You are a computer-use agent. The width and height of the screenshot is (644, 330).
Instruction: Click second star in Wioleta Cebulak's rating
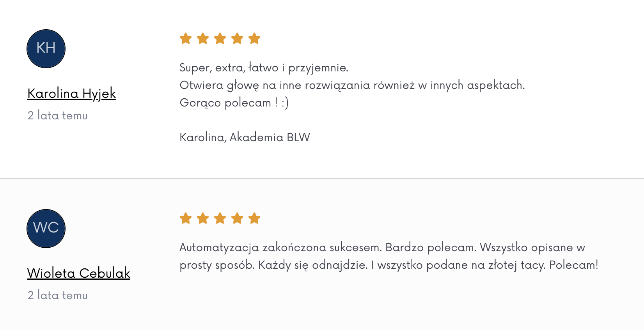pyautogui.click(x=203, y=218)
